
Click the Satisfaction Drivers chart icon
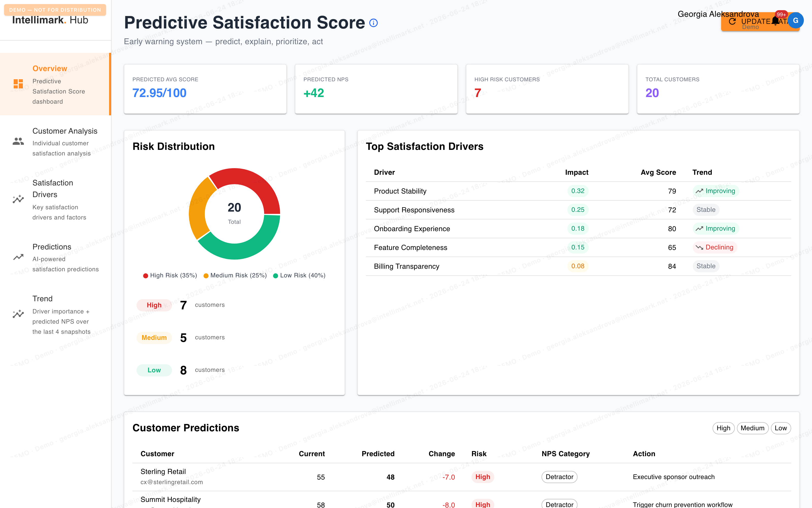pyautogui.click(x=18, y=199)
